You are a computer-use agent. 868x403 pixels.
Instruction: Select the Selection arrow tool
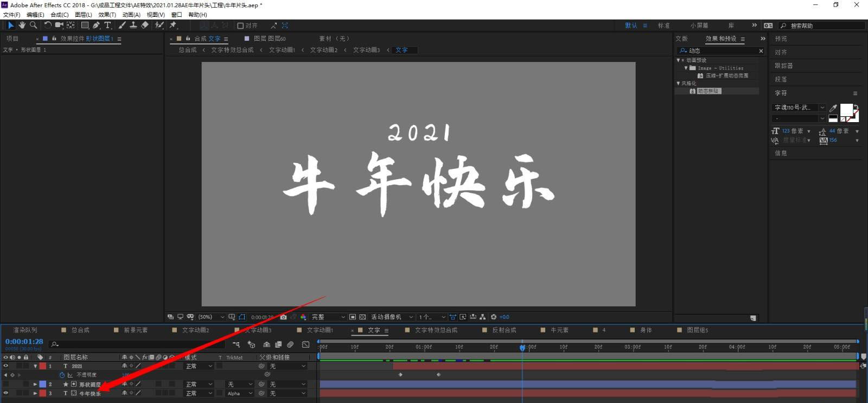[10, 25]
